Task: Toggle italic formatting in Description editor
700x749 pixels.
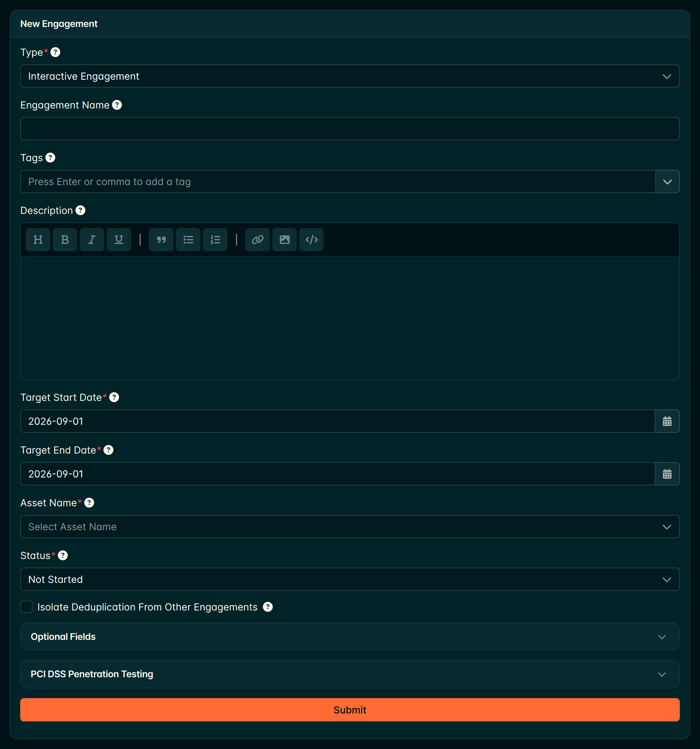Action: click(x=92, y=240)
